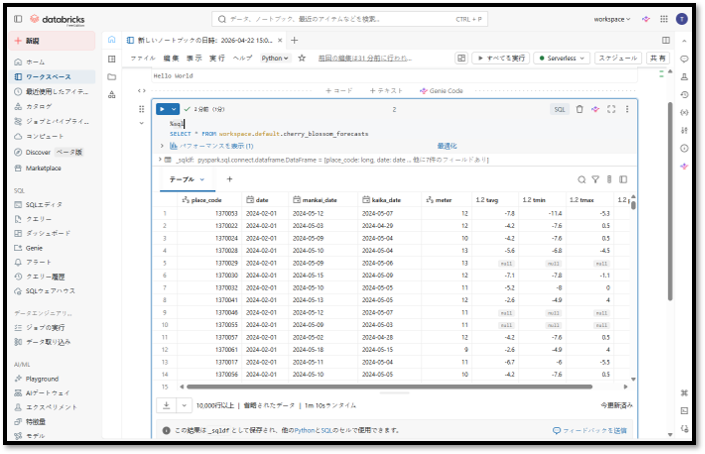Click the すべてを実行 button
Image resolution: width=705 pixels, height=454 pixels.
click(500, 58)
